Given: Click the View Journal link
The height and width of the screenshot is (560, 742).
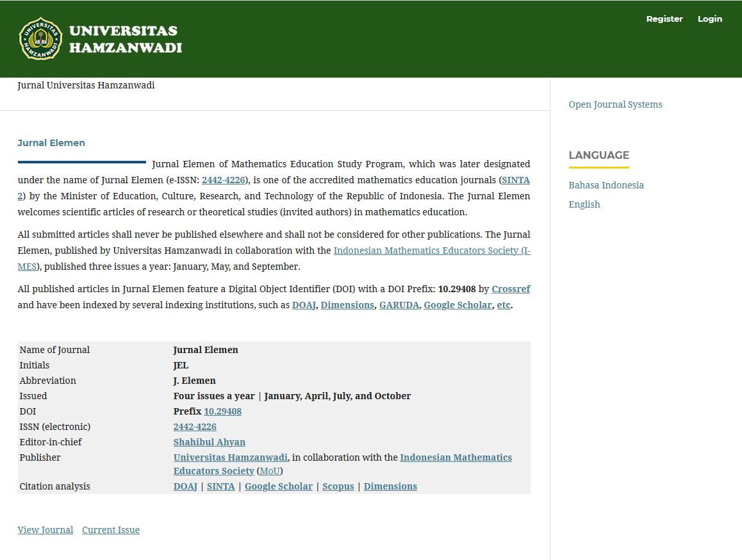Looking at the screenshot, I should coord(45,530).
